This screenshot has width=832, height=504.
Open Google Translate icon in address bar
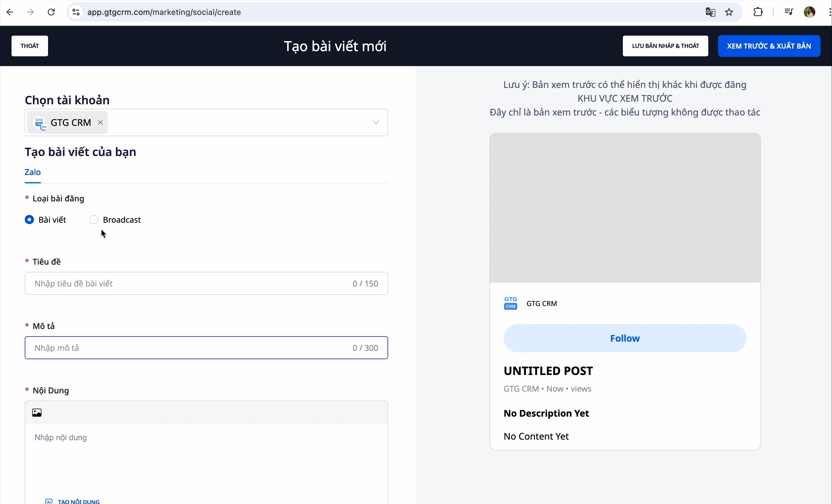click(710, 12)
